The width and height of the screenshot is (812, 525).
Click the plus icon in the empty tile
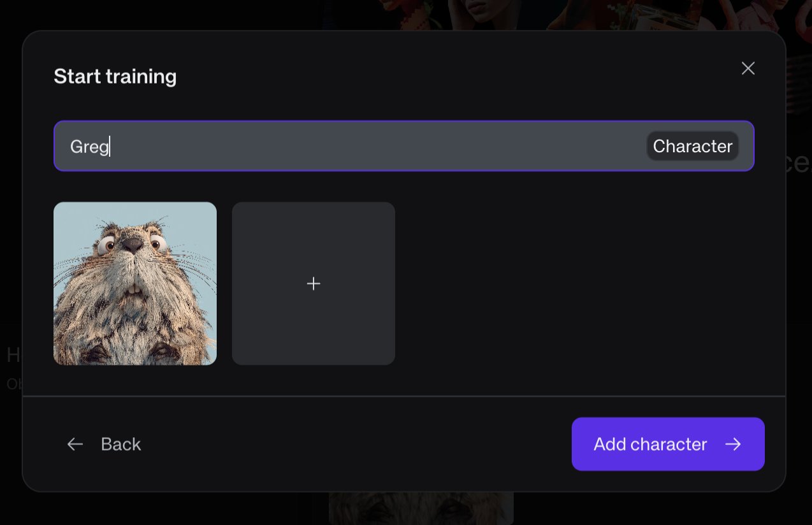(314, 284)
